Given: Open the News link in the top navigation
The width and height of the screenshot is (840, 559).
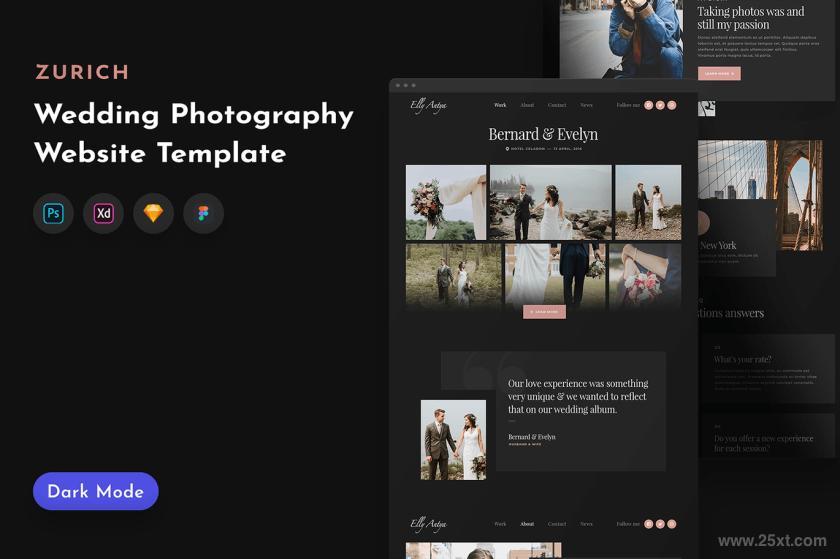Looking at the screenshot, I should coord(587,105).
